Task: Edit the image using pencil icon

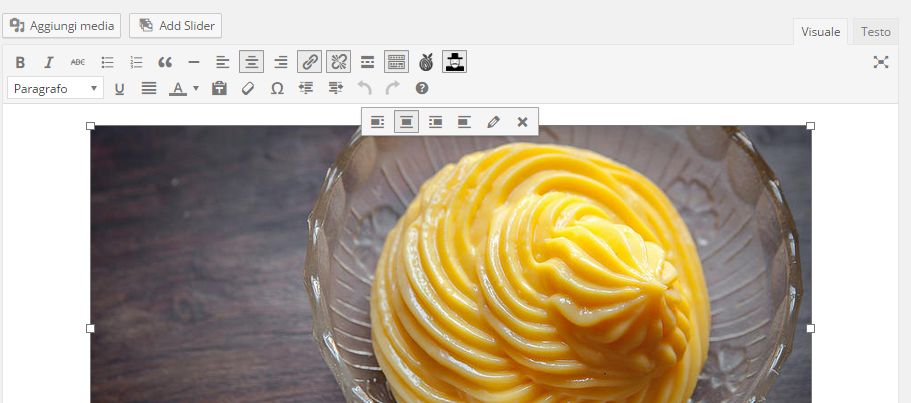Action: tap(492, 121)
